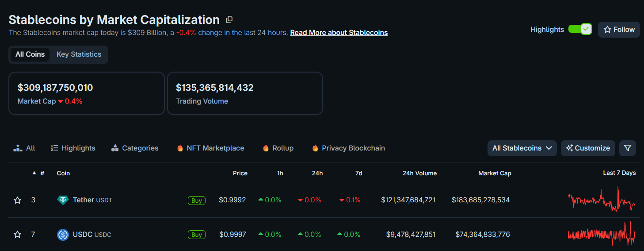Open the filter funnel icon button
644x251 pixels.
(627, 148)
